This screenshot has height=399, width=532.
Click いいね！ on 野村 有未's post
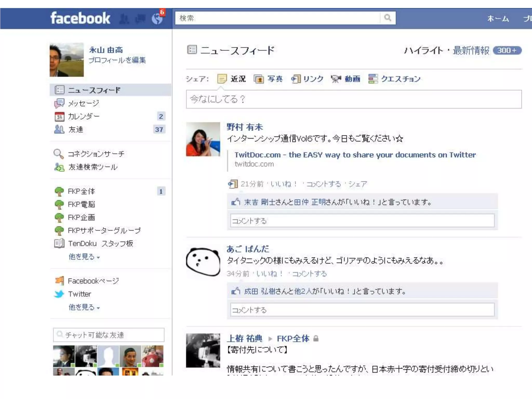[283, 184]
